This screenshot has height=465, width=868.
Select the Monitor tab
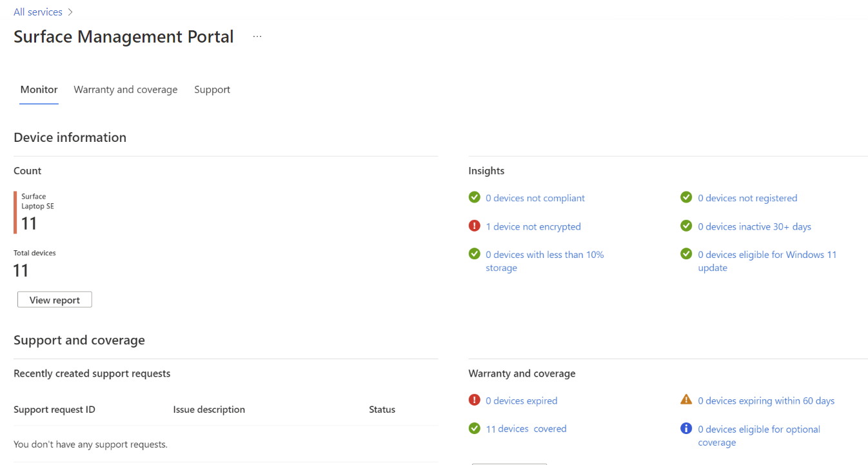39,90
